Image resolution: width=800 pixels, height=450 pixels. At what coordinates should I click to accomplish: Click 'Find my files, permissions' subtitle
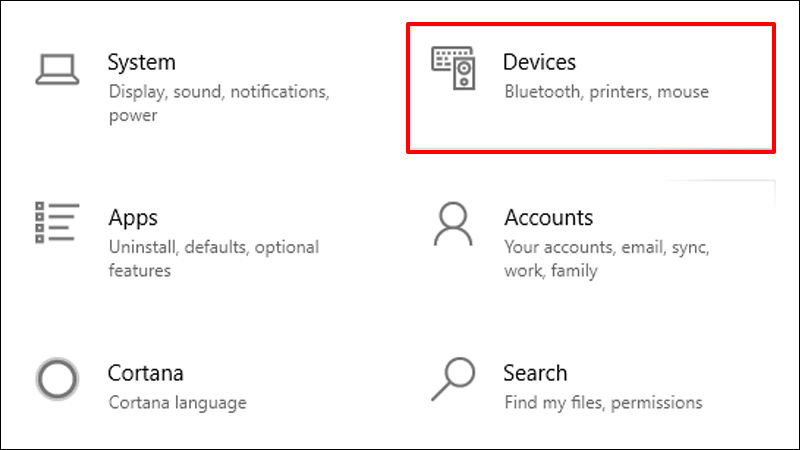[x=603, y=403]
